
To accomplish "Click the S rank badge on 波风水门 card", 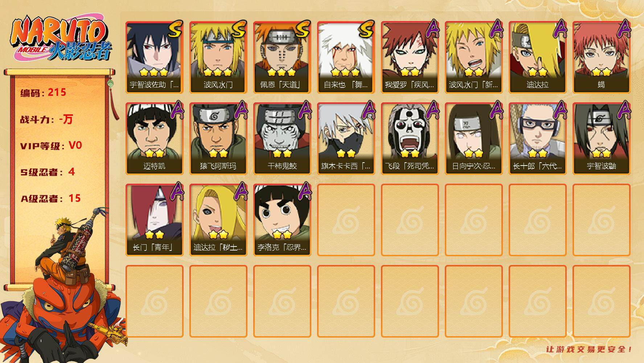I will tap(239, 29).
